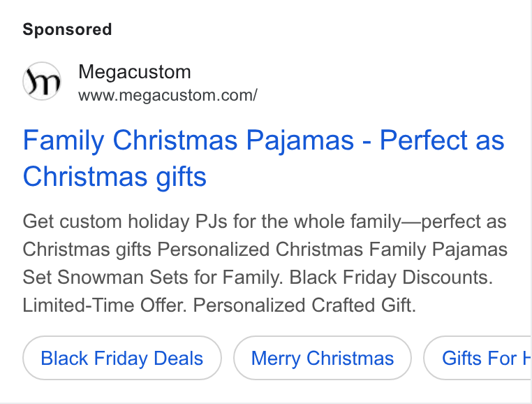Click the ad description starting 'Get custom holiday PJs'
Screen dimensions: 532x404
point(265,263)
